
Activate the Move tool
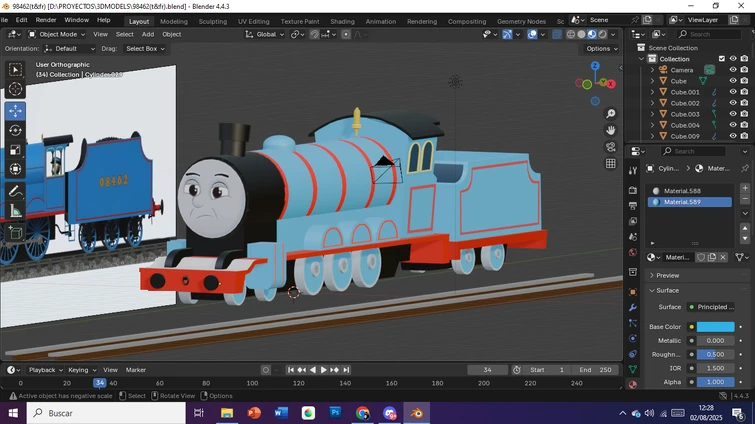(15, 111)
